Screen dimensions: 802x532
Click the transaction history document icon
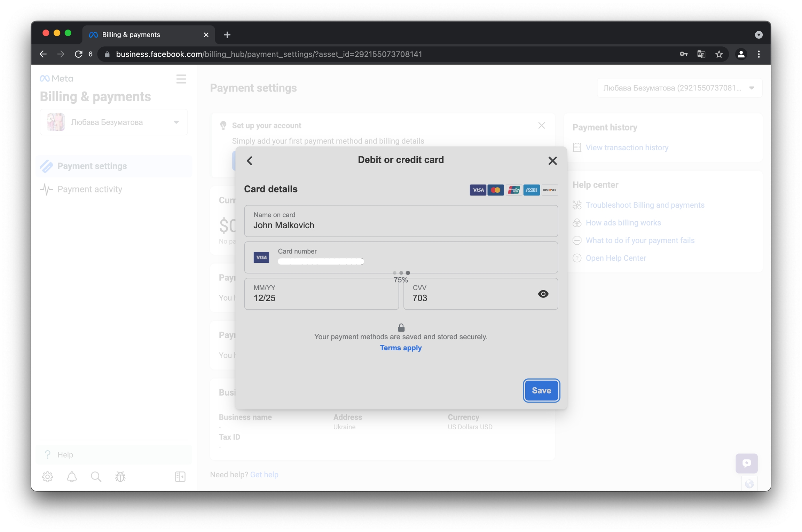pos(577,148)
